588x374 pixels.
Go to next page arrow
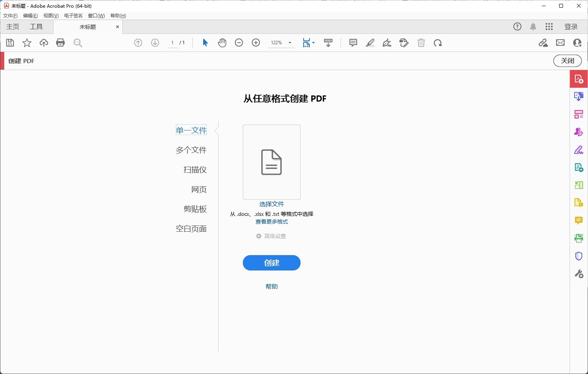click(155, 43)
